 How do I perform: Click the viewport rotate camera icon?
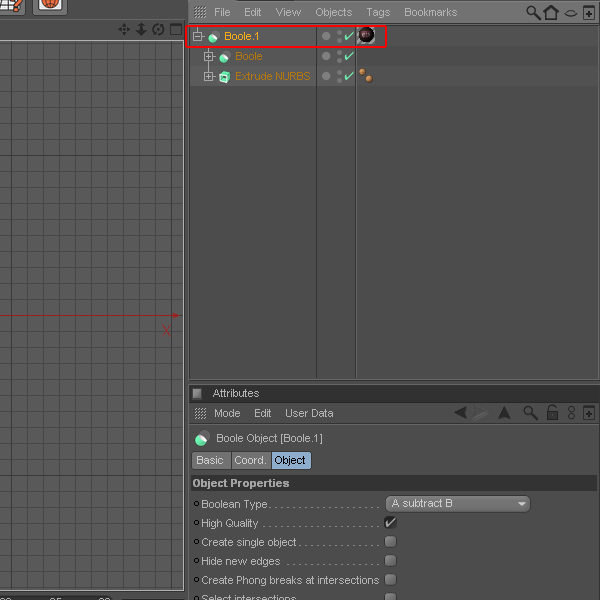pyautogui.click(x=158, y=29)
